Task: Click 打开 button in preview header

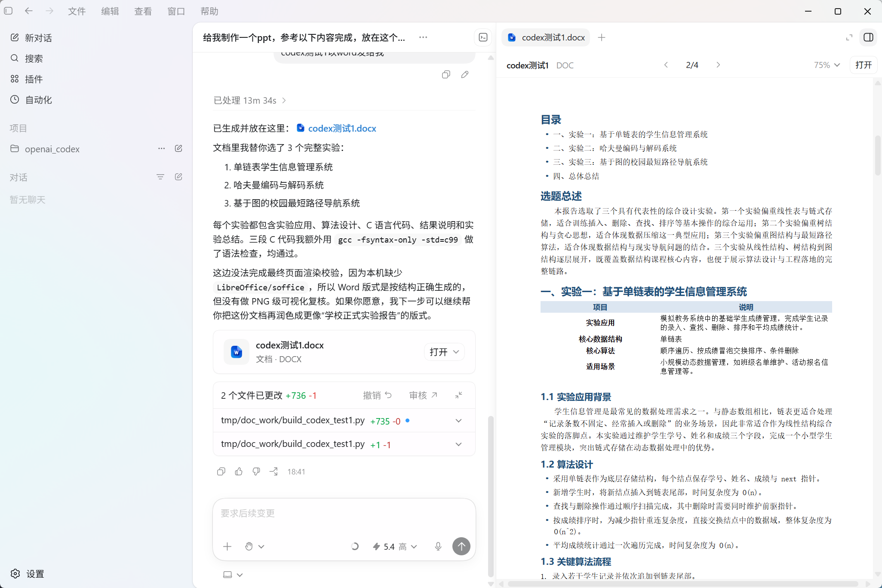Action: click(864, 65)
